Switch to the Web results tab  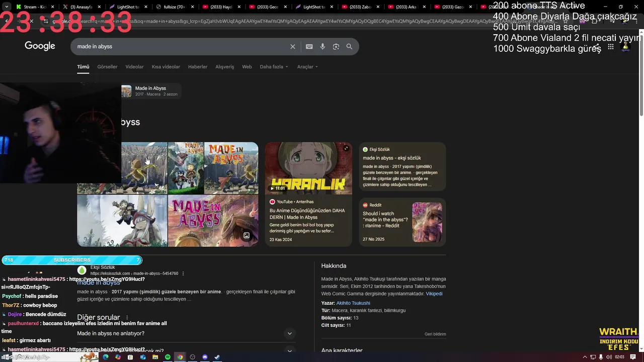coord(247,67)
